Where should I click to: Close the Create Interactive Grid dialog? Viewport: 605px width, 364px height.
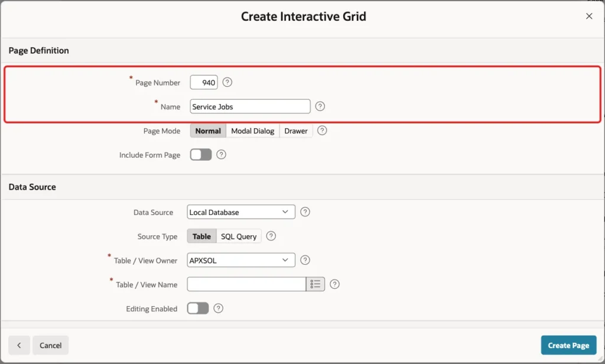click(x=589, y=16)
